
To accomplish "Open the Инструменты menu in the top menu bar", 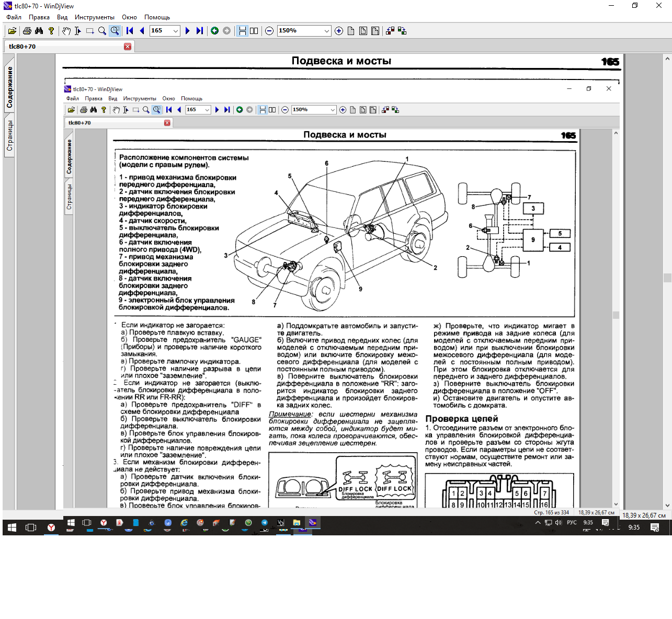I will pyautogui.click(x=94, y=17).
